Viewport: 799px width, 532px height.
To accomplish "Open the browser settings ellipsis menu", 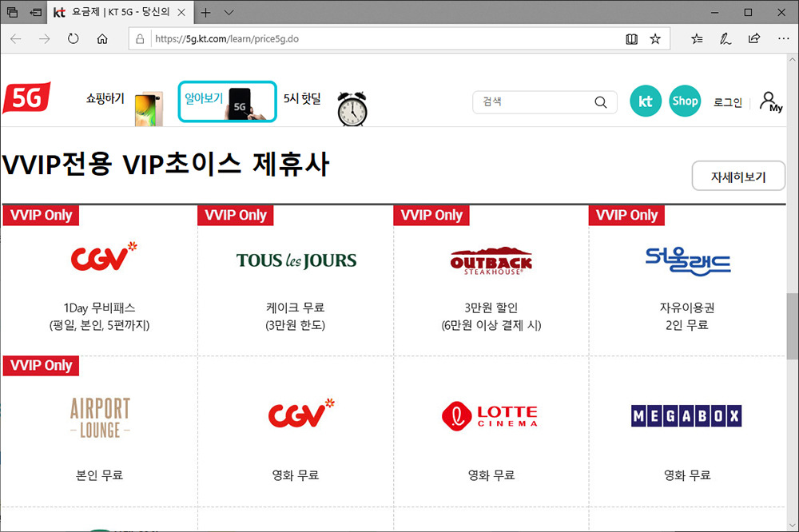I will click(783, 38).
